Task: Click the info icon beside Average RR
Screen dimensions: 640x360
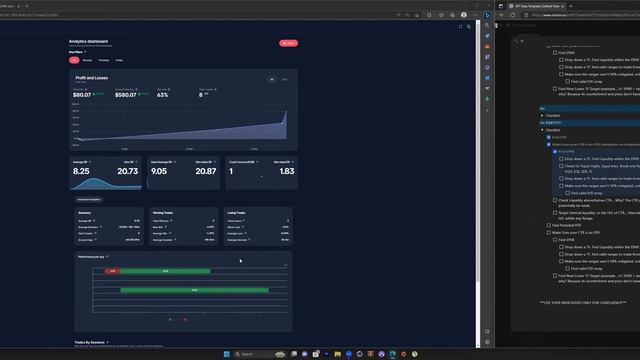Action: [x=90, y=162]
